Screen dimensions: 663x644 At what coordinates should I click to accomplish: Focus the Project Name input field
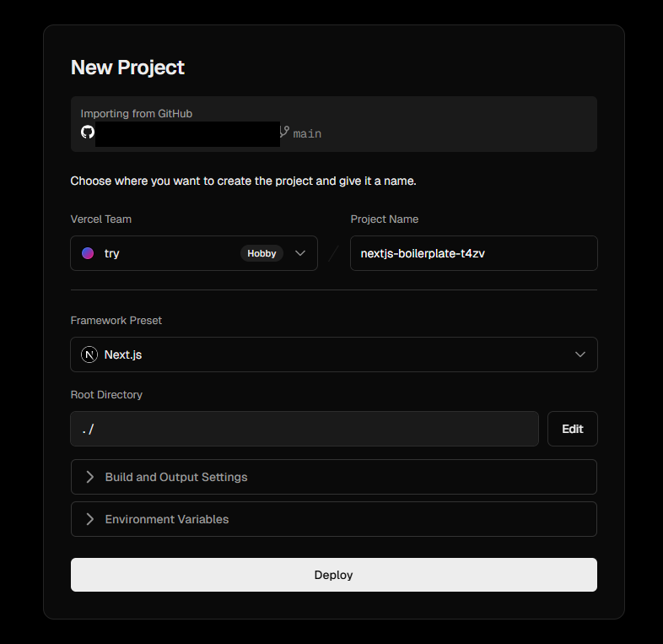(473, 253)
